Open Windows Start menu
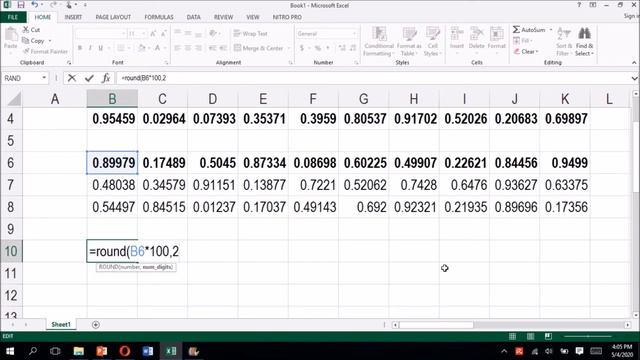640x360 pixels. tap(10, 351)
